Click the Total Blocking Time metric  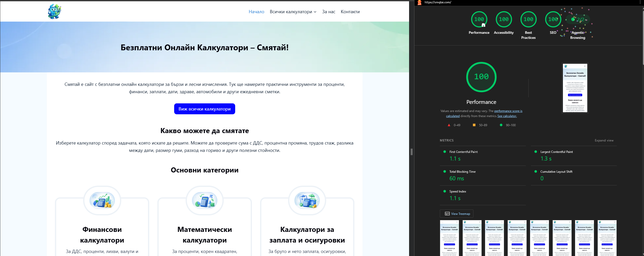483,175
